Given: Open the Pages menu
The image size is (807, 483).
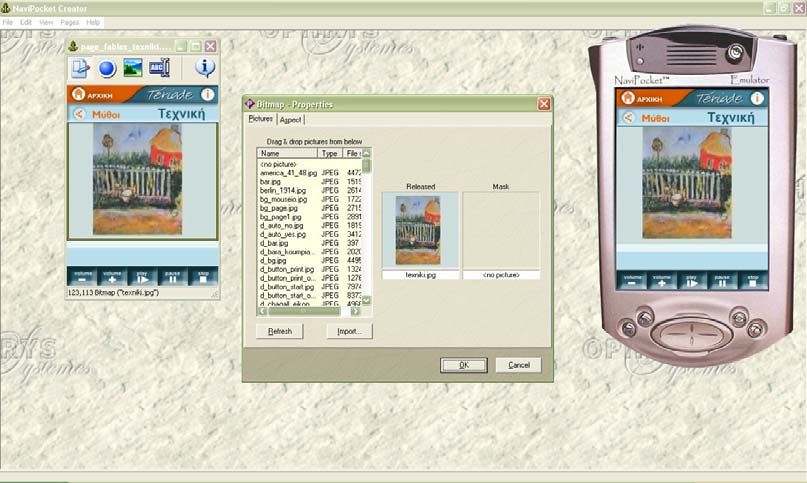Looking at the screenshot, I should coord(69,23).
